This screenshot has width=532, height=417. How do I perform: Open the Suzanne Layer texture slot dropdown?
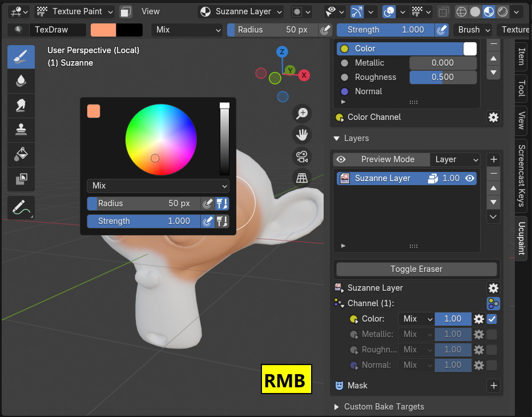pos(240,12)
